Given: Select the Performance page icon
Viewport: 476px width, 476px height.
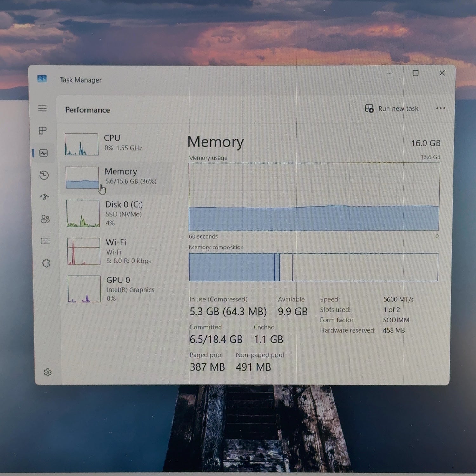Looking at the screenshot, I should 43,153.
